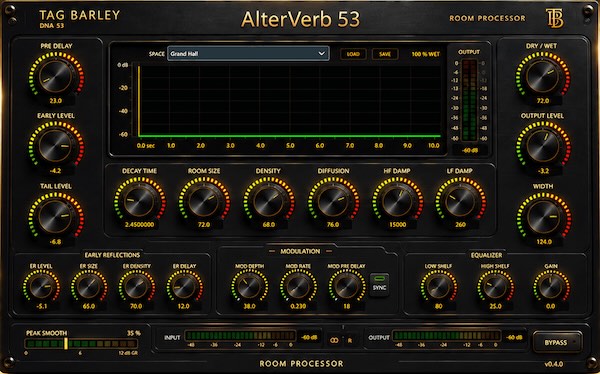Toggle the modulation SYNC button
The image size is (600, 374).
379,284
